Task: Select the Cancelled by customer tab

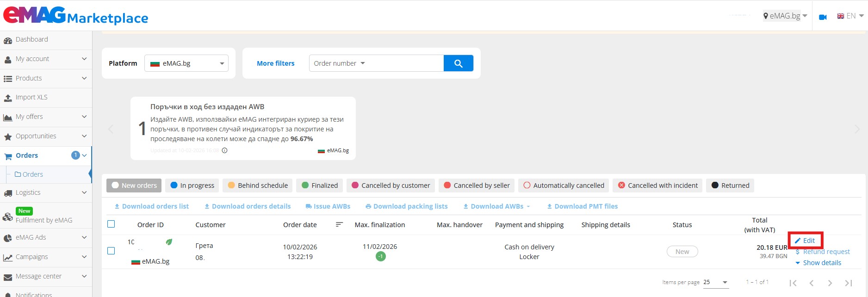Action: coord(391,186)
